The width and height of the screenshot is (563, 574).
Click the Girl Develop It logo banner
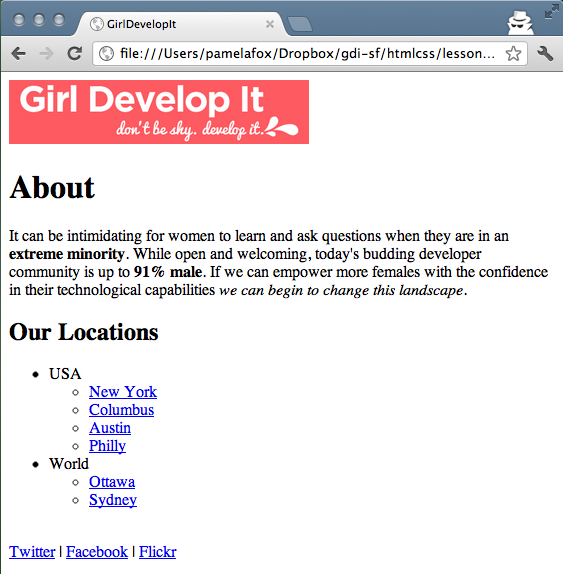click(x=159, y=112)
